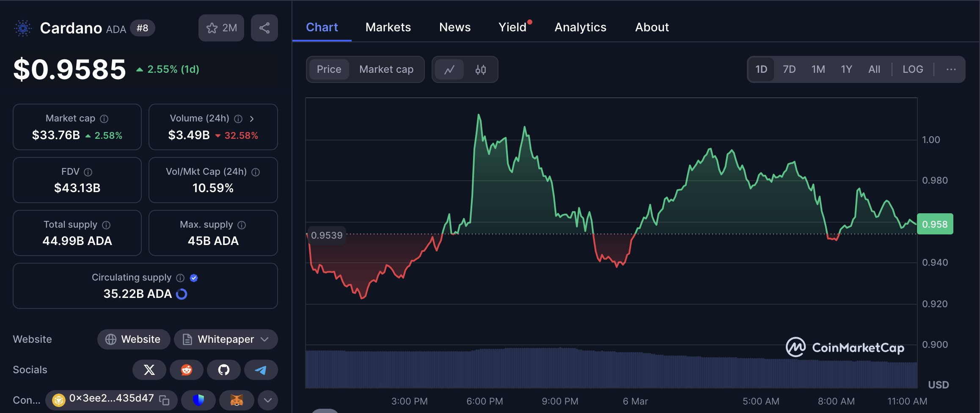Click Circulating supply info icon
This screenshot has height=413, width=980.
[180, 278]
